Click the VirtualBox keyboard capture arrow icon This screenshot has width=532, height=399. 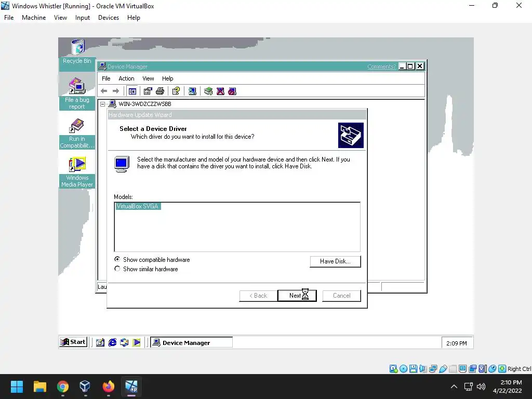point(502,369)
